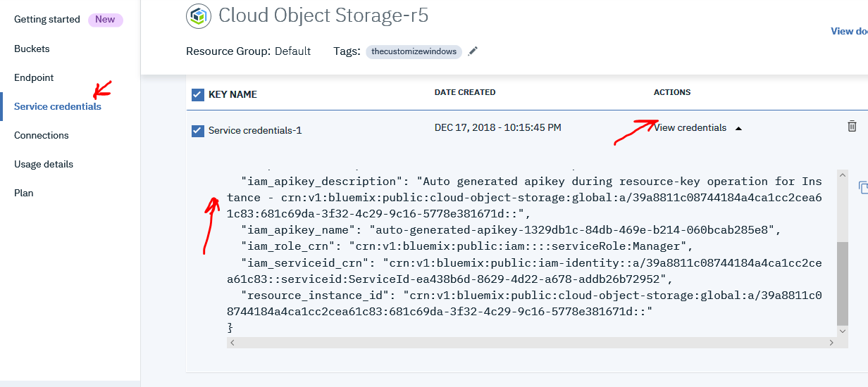Viewport: 868px width, 387px height.
Task: Open the Endpoint page
Action: point(34,77)
